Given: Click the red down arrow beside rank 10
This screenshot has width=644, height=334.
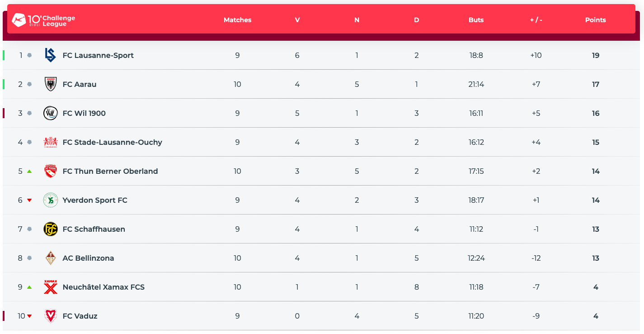Looking at the screenshot, I should tap(29, 316).
